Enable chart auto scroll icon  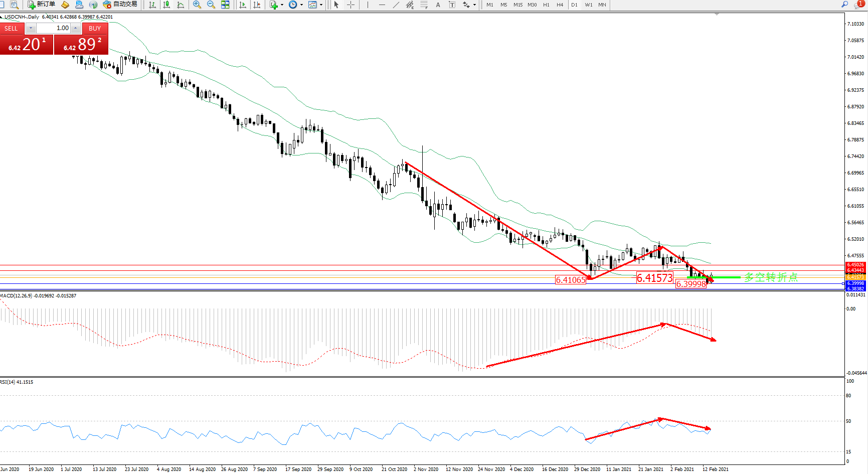(243, 5)
